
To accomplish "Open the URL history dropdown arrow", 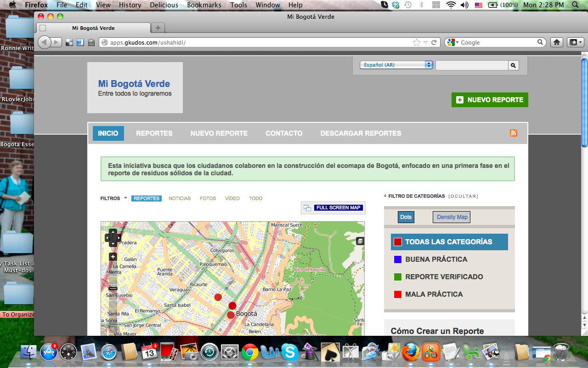I will point(425,42).
